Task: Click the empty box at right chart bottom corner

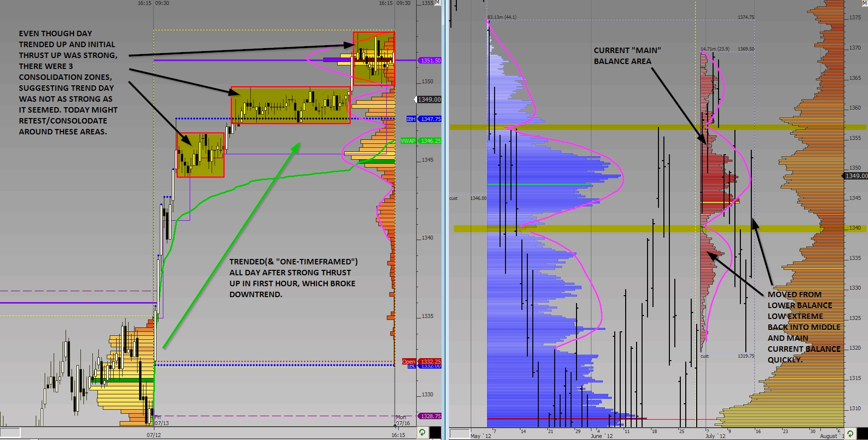Action: [460, 434]
